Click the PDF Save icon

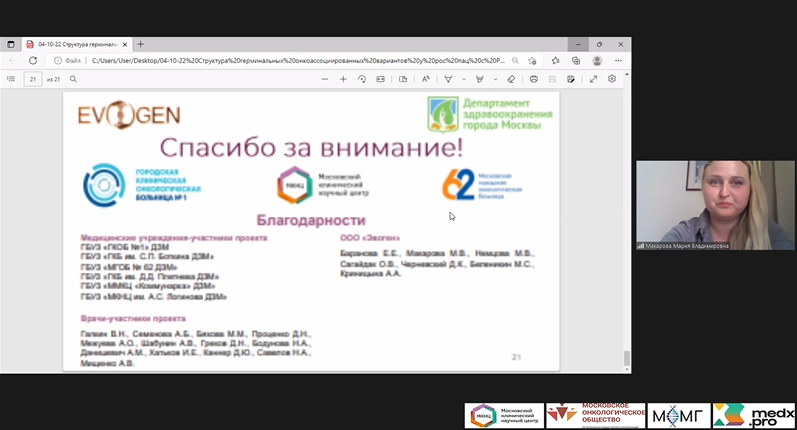coord(553,79)
